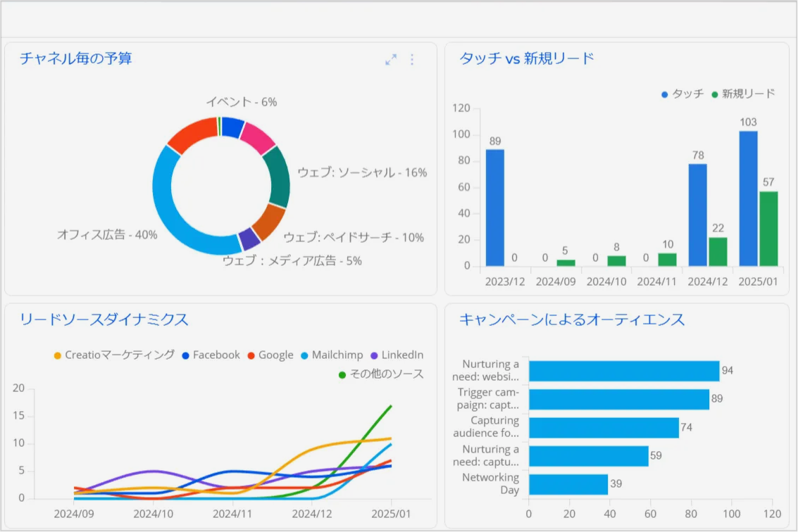The width and height of the screenshot is (798, 532).
Task: Toggle the Google legend item
Action: tap(269, 355)
